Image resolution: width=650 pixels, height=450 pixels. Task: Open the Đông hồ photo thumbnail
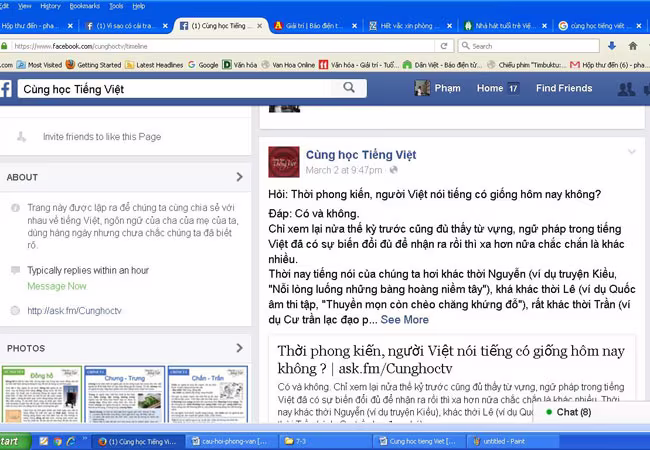click(41, 394)
